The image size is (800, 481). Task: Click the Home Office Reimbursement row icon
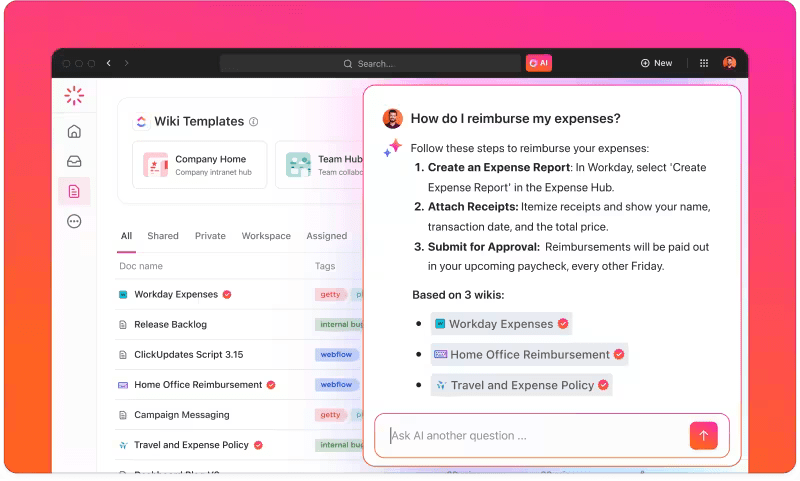coord(123,385)
